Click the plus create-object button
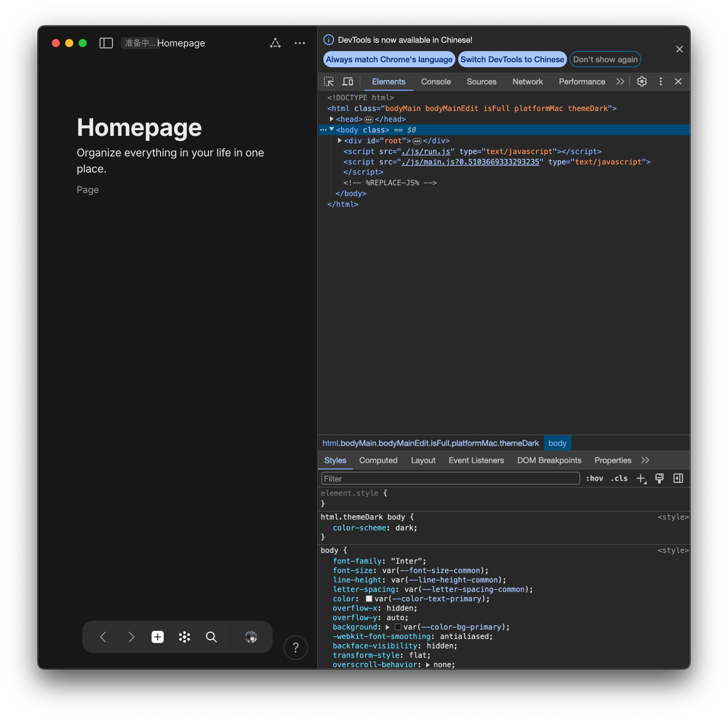The height and width of the screenshot is (719, 728). [x=157, y=637]
